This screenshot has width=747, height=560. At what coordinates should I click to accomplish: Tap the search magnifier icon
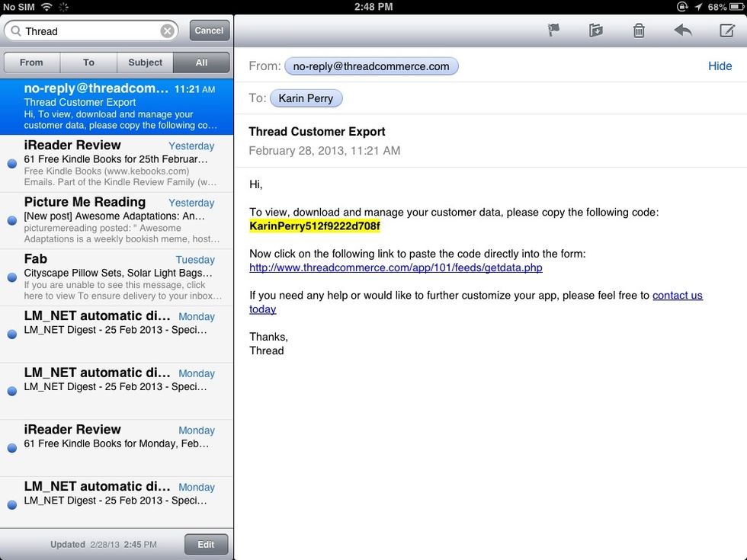coord(16,31)
